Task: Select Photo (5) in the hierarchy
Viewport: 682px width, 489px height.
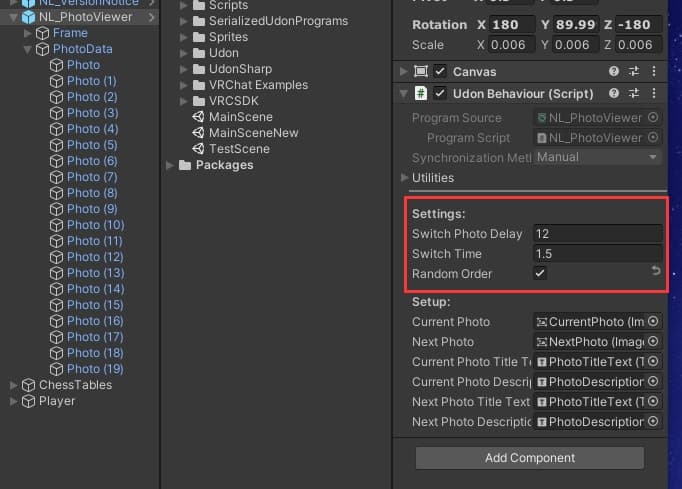Action: click(x=91, y=145)
